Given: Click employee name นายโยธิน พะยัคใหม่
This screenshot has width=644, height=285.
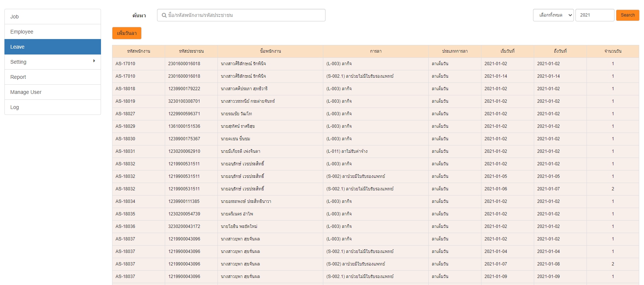Looking at the screenshot, I should point(239,226).
